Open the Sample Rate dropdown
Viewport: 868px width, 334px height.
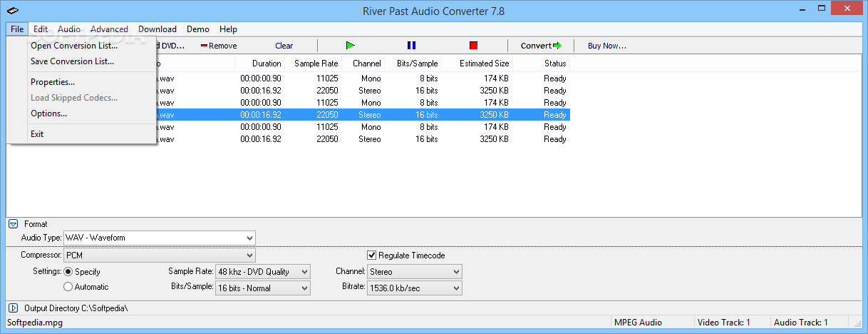click(x=263, y=271)
